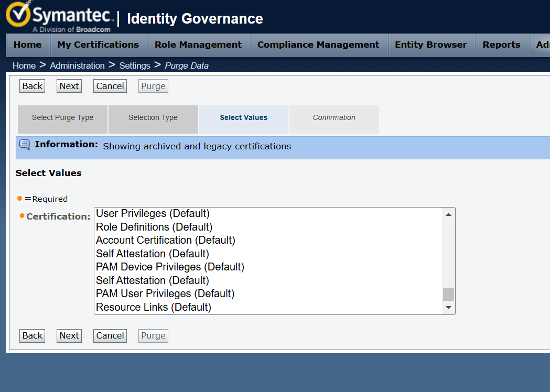The image size is (550, 392).
Task: Open the Role Management menu
Action: 198,45
